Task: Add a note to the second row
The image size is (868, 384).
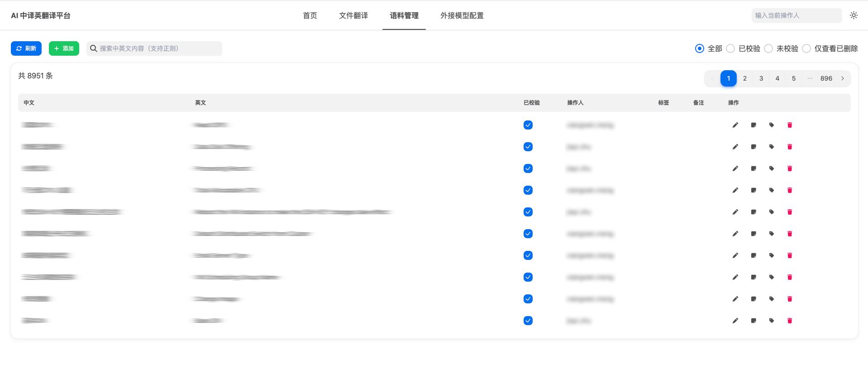Action: coord(754,147)
